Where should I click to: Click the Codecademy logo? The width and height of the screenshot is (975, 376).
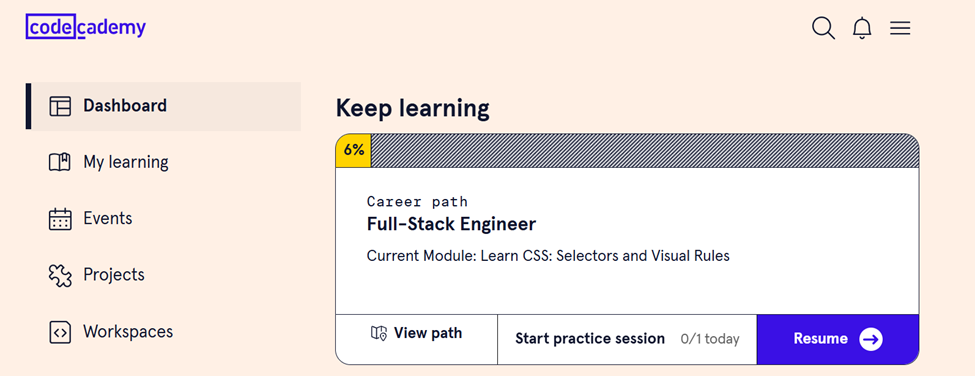pyautogui.click(x=86, y=27)
